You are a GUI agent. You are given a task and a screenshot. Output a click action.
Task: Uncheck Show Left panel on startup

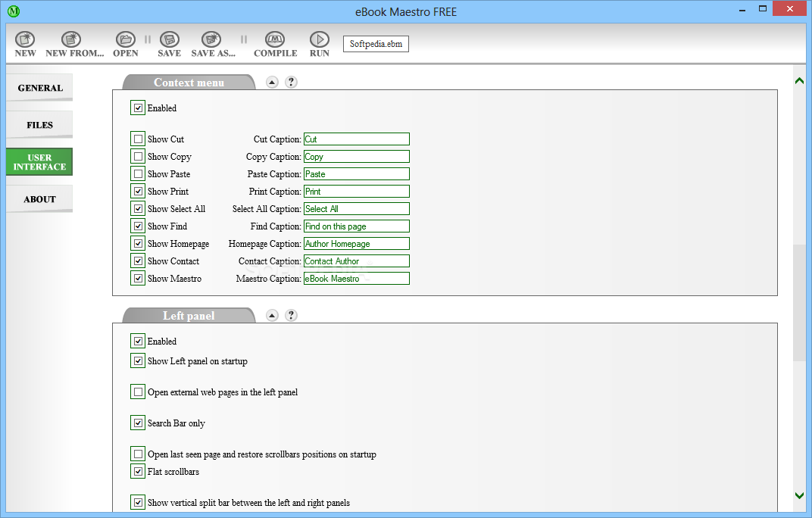point(138,361)
